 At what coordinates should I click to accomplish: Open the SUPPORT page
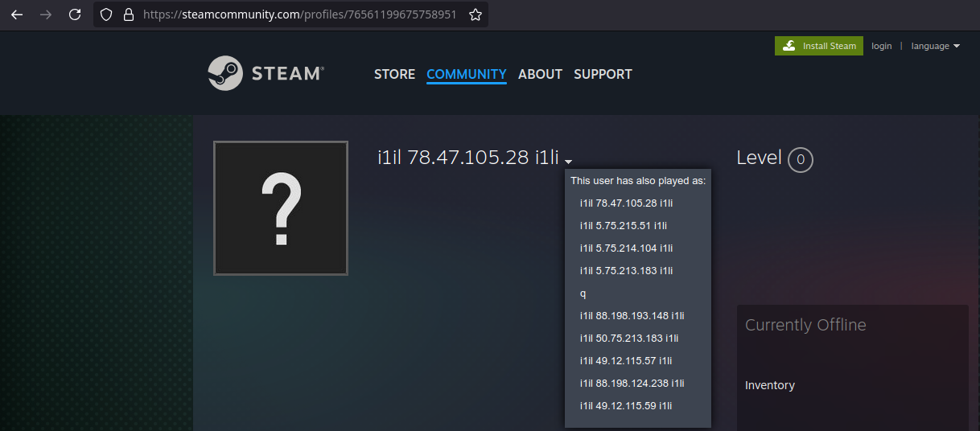point(603,74)
